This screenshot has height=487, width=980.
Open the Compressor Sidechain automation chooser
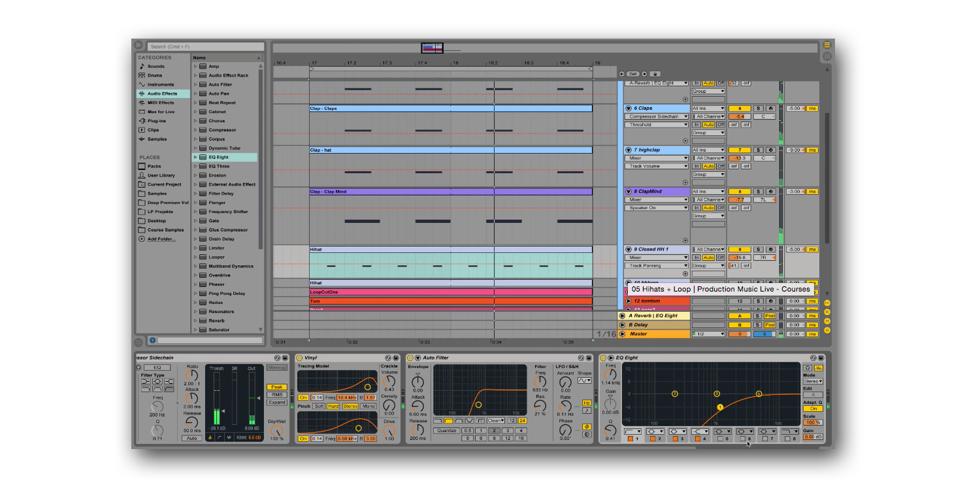(x=657, y=116)
